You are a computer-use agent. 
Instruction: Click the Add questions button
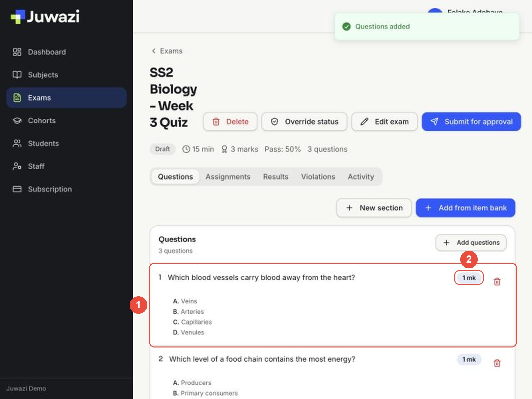(x=471, y=243)
